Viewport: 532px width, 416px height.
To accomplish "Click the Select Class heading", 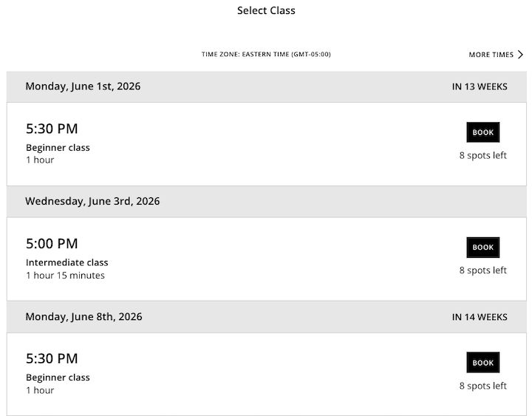I will click(x=266, y=10).
